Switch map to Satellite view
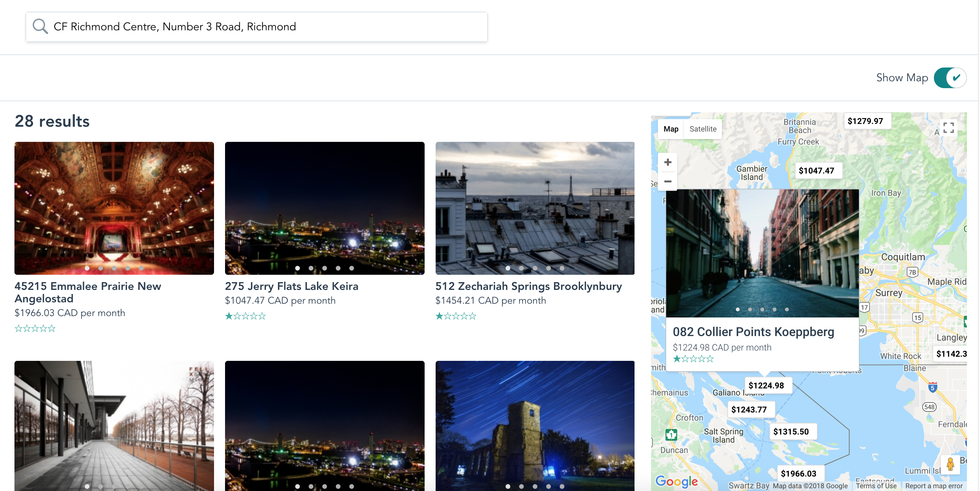 pos(703,129)
